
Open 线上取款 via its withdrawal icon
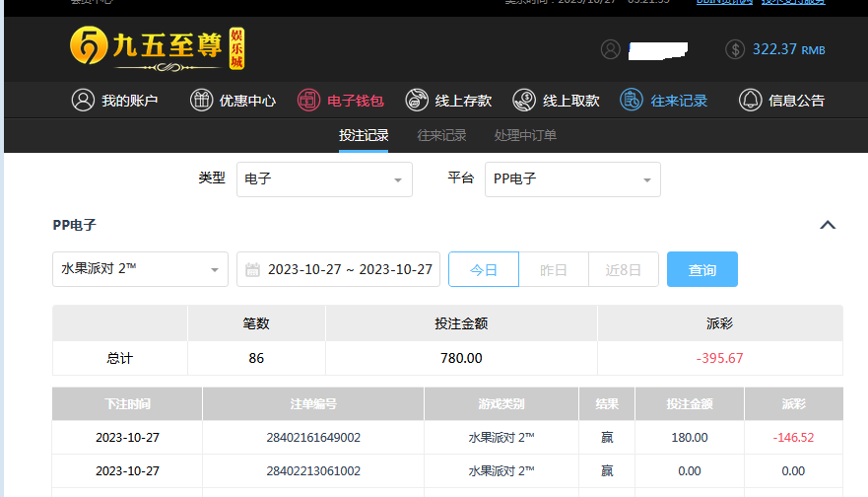coord(524,101)
